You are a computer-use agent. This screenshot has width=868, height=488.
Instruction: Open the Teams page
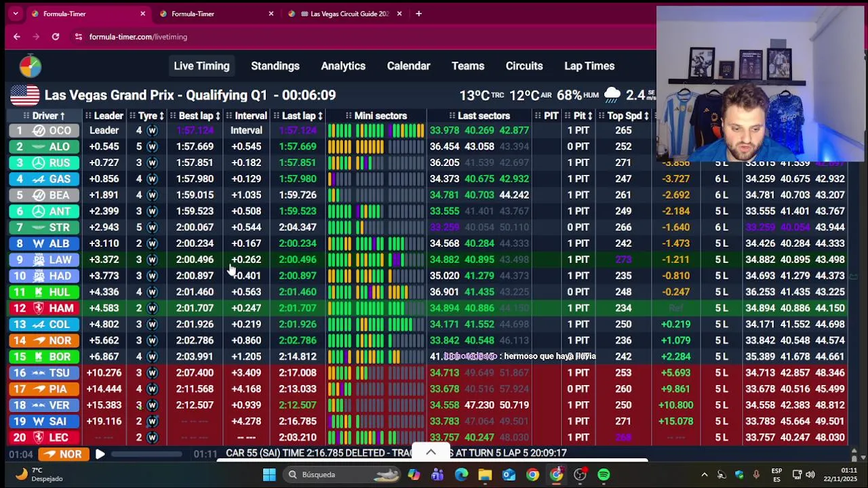[468, 66]
